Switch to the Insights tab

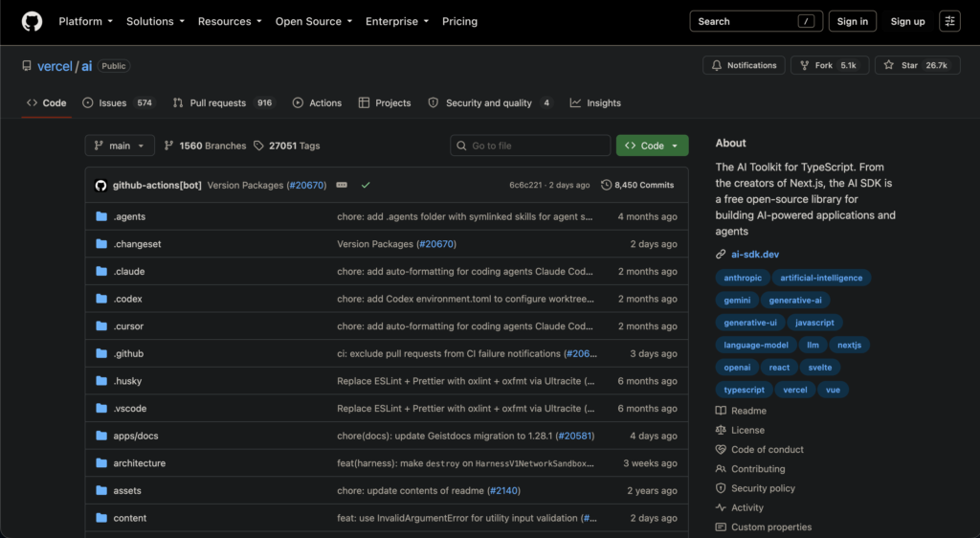pos(595,103)
